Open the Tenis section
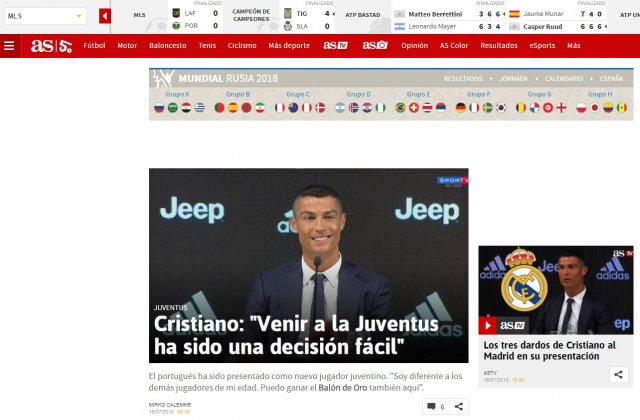 (x=207, y=45)
